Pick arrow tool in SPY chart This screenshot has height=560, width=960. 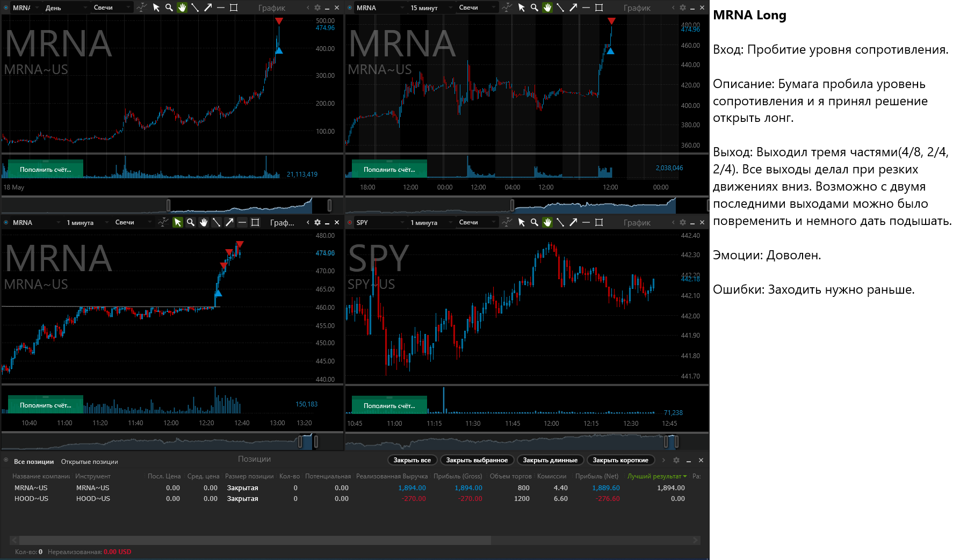coord(573,222)
